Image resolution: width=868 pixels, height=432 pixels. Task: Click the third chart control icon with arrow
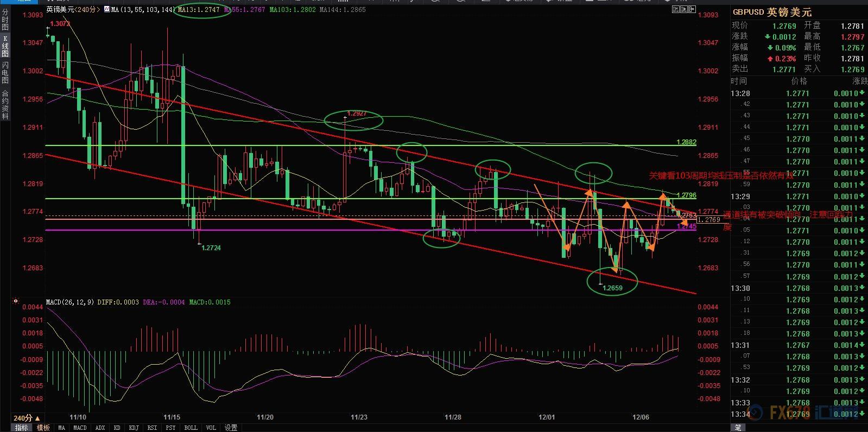692,9
